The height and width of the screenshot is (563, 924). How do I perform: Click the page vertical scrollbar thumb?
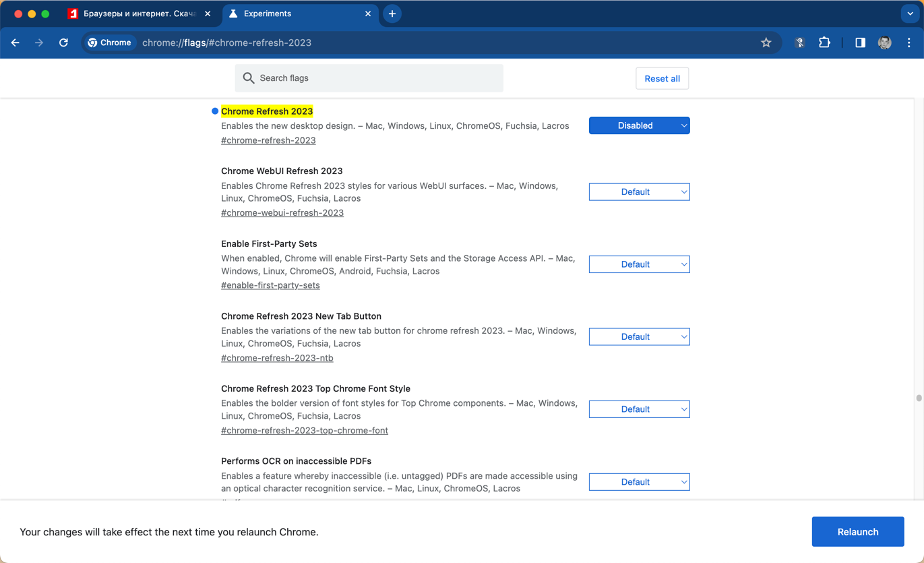[x=919, y=398]
